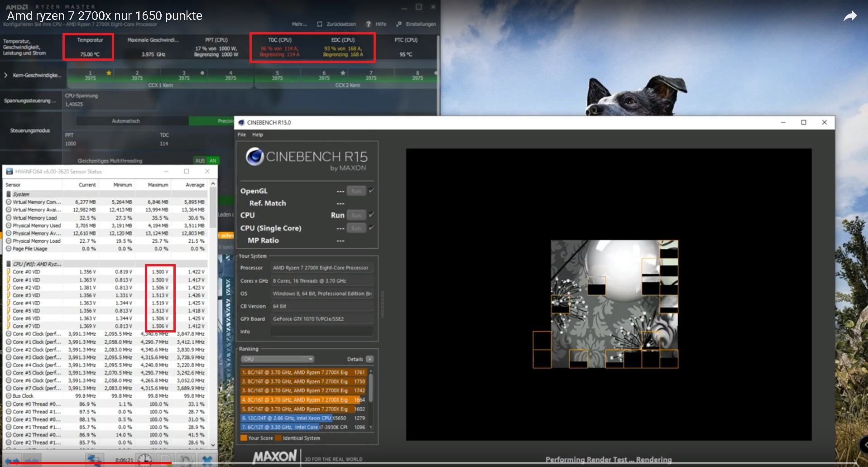Click MAXON logo at Cinebench bottom
Image resolution: width=868 pixels, height=467 pixels.
point(275,457)
